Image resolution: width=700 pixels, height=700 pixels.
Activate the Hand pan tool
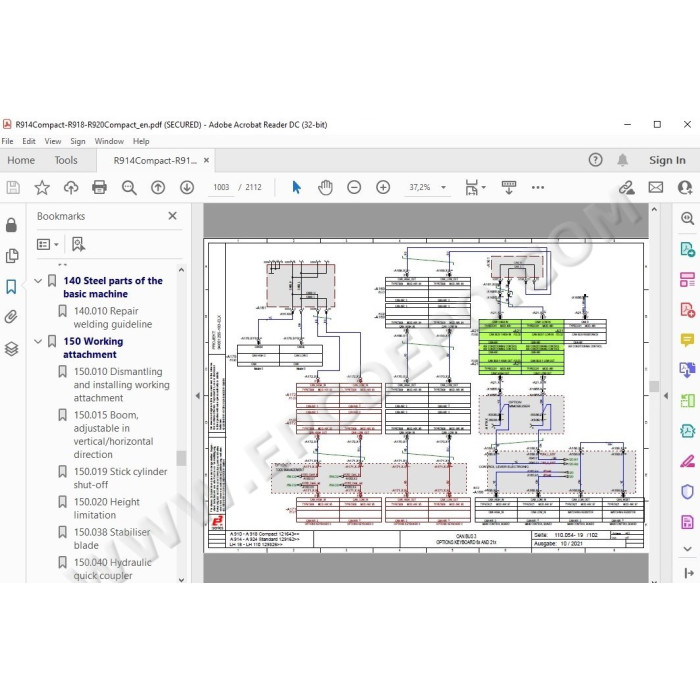click(x=325, y=188)
